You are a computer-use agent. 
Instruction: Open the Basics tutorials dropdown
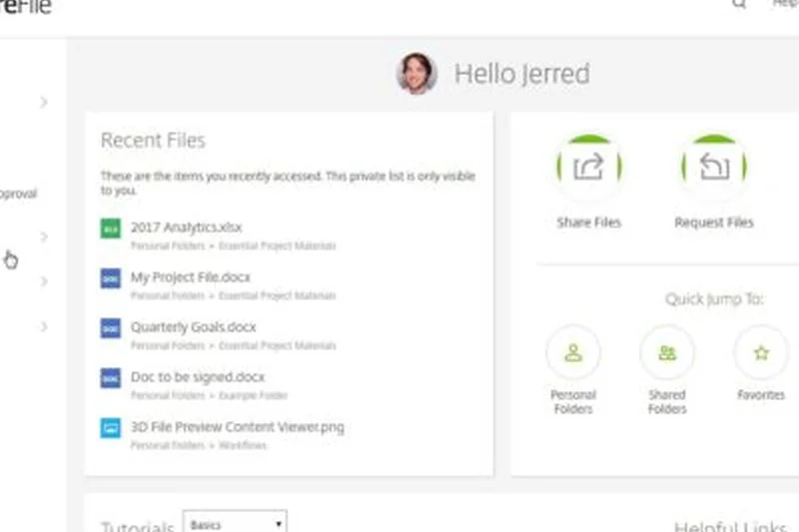point(235,523)
